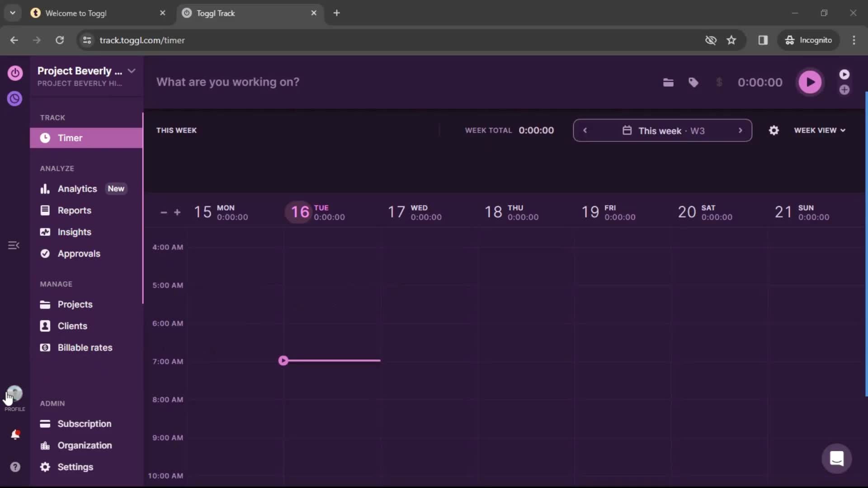
Task: Click the tag/label icon in timer bar
Action: tap(693, 82)
